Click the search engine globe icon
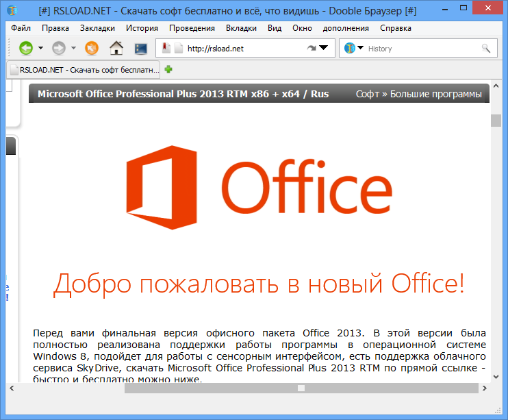 point(350,48)
